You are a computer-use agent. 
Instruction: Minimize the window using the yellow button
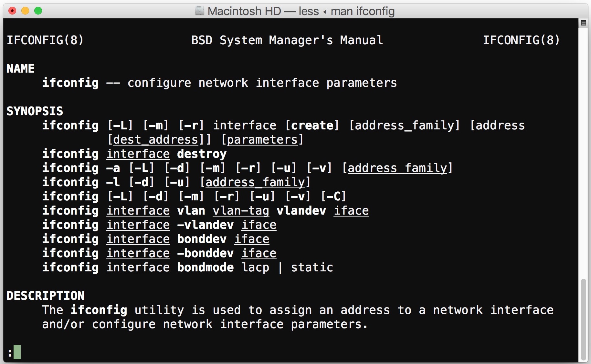(25, 11)
